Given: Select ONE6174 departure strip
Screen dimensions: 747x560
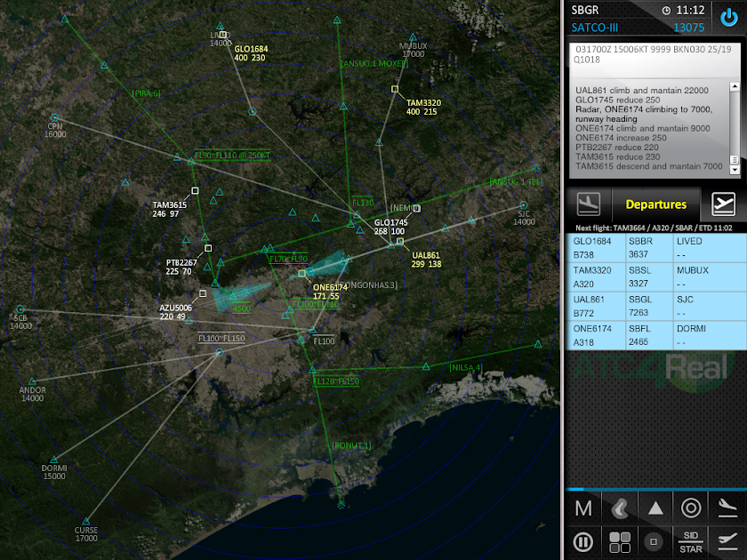Looking at the screenshot, I should 656,335.
